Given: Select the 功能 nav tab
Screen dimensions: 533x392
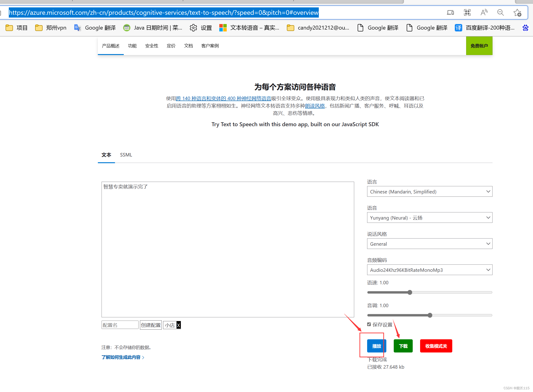Looking at the screenshot, I should 132,46.
